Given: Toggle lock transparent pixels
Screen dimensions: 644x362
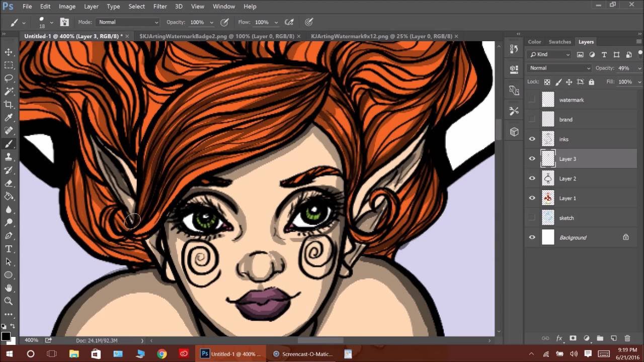Looking at the screenshot, I should tap(547, 81).
